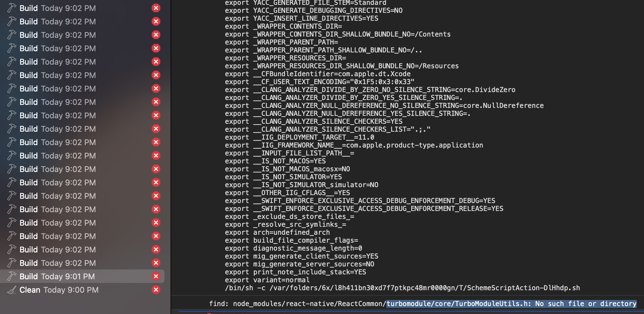Select the Clean Today 9:00 PM report
The image size is (644, 314).
(61, 290)
